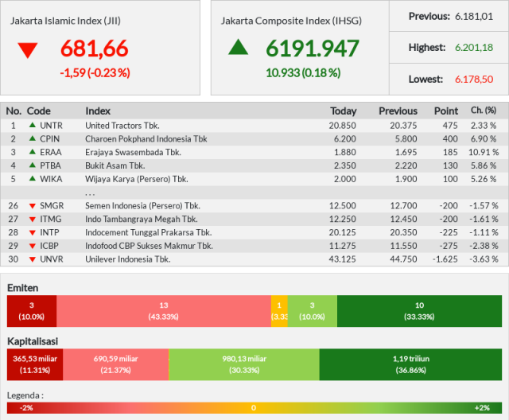509x420 pixels.
Task: Click the Previous column header in table
Action: [398, 111]
